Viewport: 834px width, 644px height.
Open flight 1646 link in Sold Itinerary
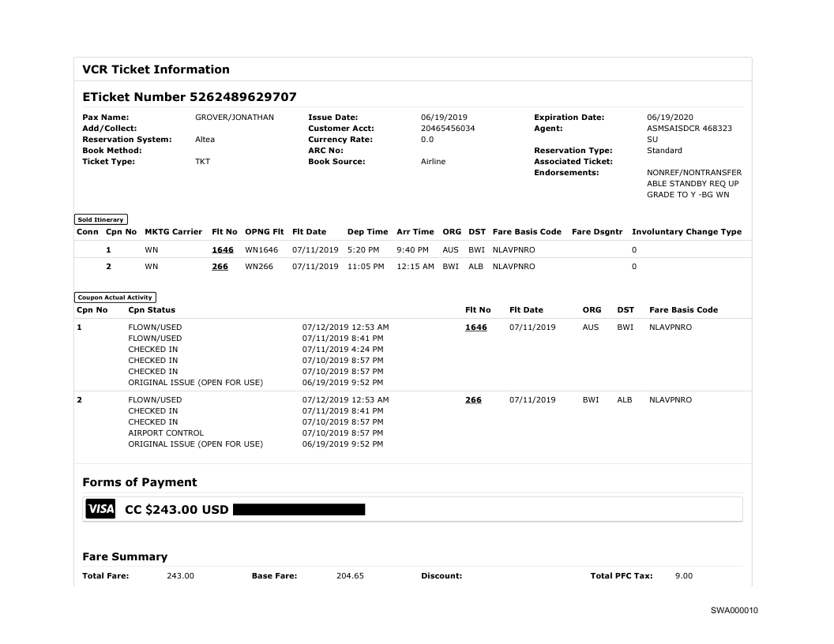click(x=223, y=249)
